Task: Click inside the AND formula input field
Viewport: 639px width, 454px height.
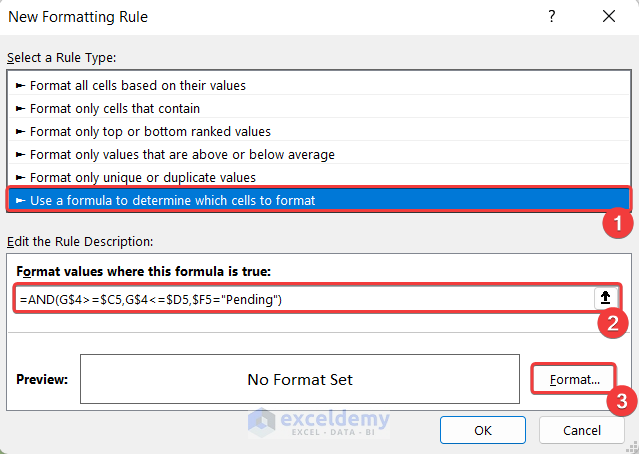Action: (300, 298)
